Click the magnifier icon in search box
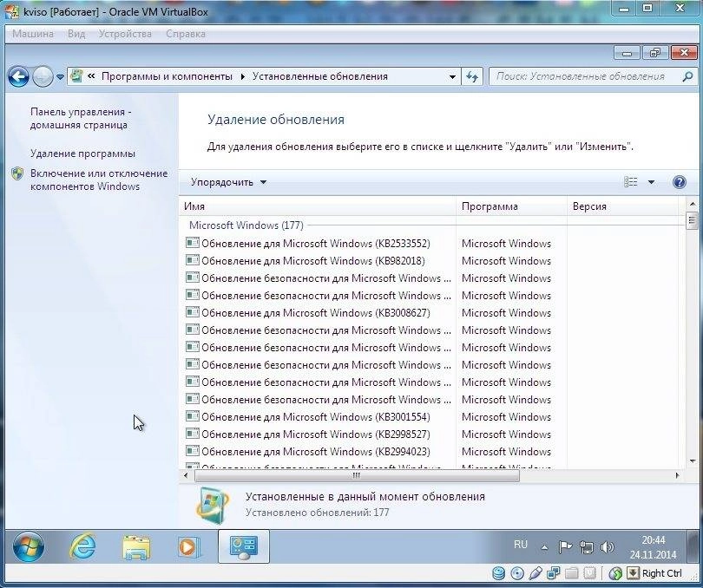703x588 pixels. 687,76
